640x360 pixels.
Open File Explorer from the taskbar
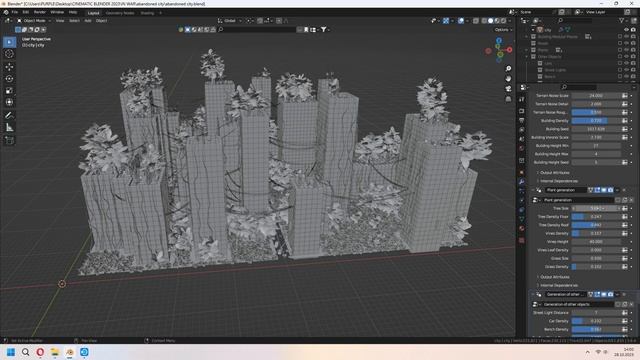[x=55, y=352]
